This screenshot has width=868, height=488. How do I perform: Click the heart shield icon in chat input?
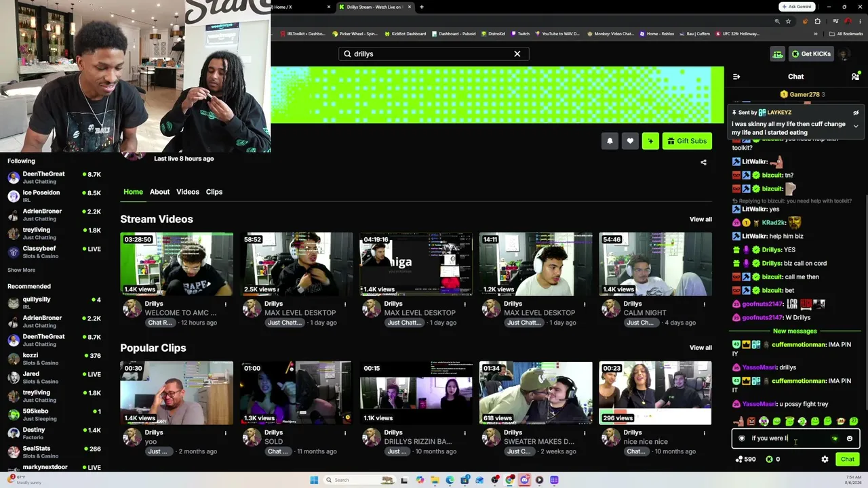point(742,439)
